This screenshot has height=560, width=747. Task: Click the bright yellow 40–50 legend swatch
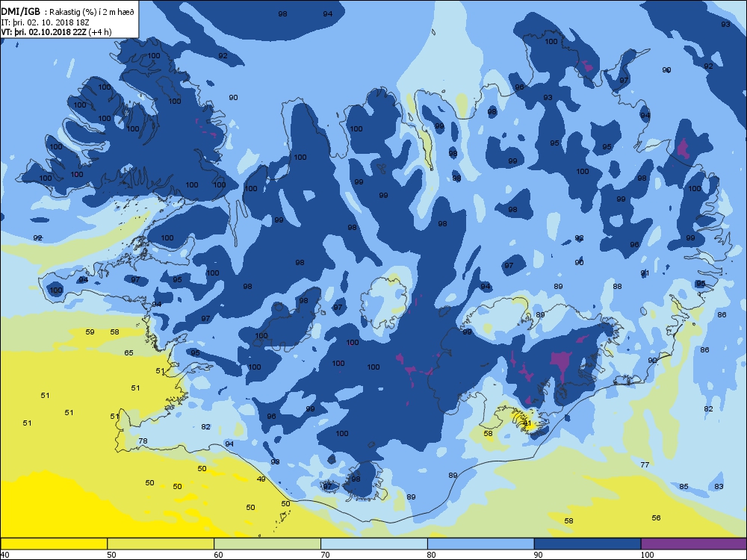point(54,544)
